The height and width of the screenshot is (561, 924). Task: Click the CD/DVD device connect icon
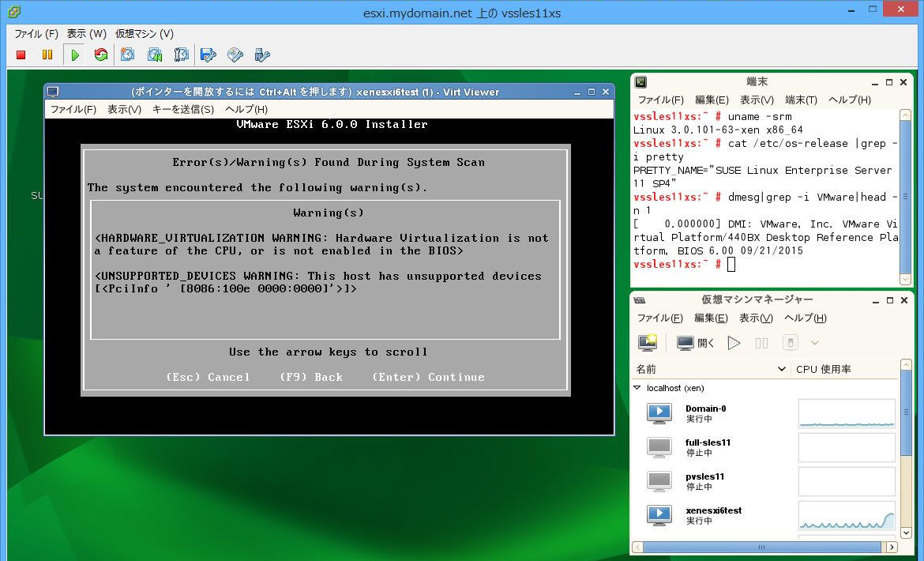[x=235, y=55]
